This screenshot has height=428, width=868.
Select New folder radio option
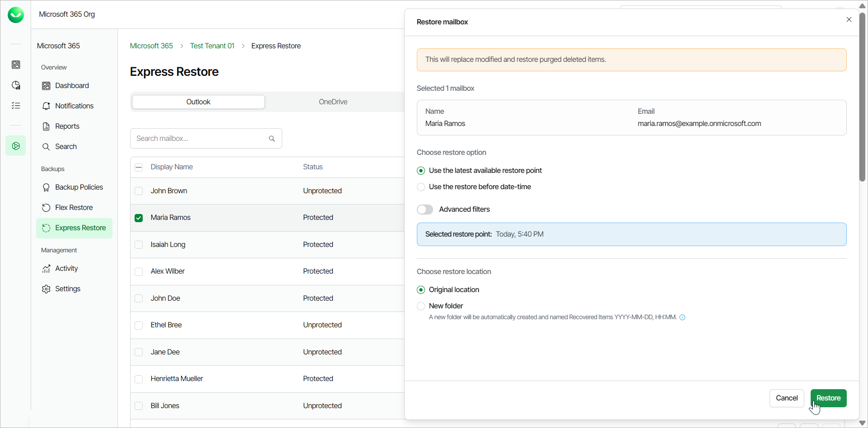click(421, 306)
